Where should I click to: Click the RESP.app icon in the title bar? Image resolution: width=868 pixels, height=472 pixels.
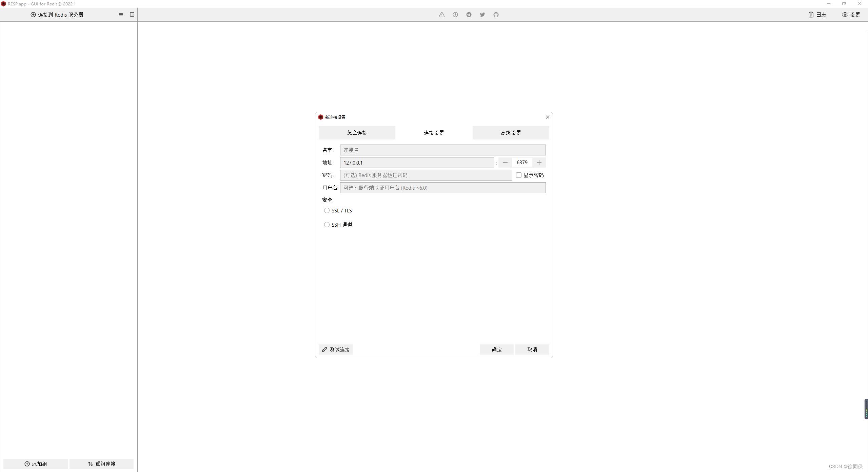tap(3, 4)
